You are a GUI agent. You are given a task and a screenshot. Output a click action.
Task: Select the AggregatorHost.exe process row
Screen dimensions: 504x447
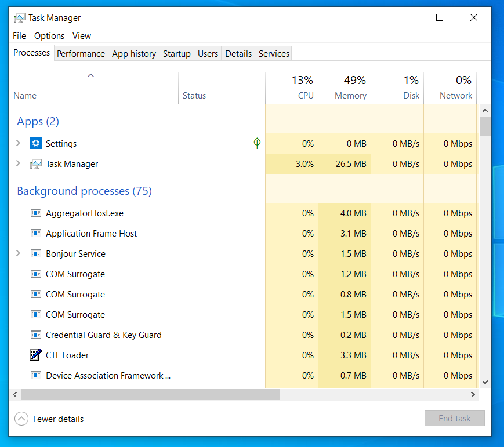pos(244,213)
